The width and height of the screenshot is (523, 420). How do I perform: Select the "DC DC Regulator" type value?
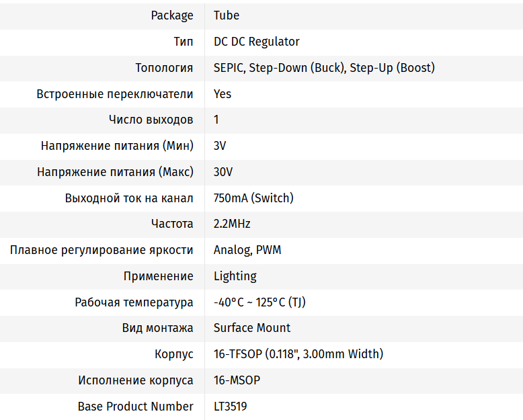256,42
